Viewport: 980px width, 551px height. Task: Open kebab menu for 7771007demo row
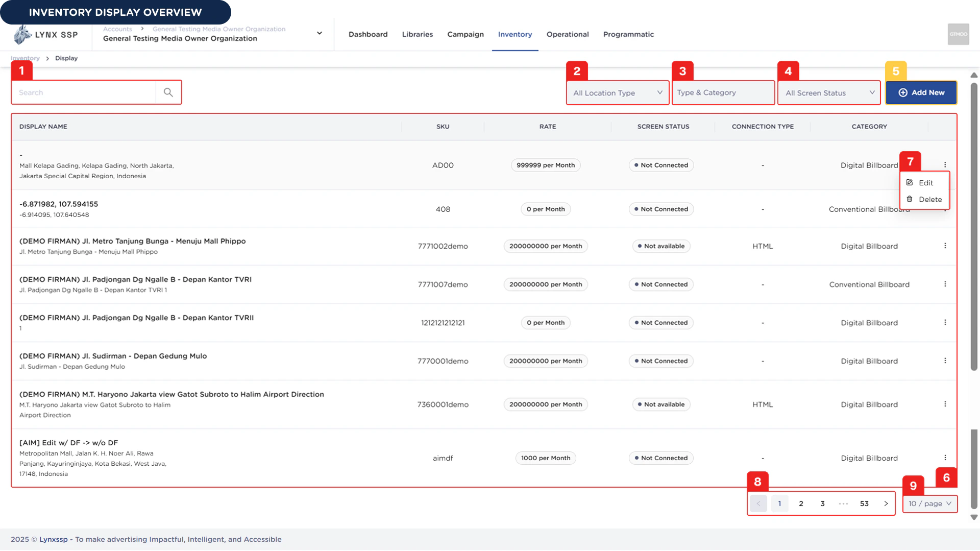[x=945, y=284]
